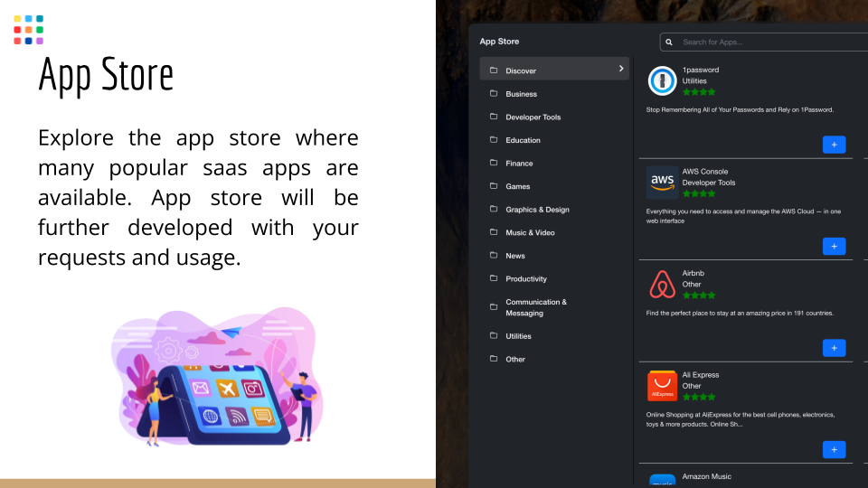Open the News category
Viewport: 868px width, 488px height.
click(x=514, y=256)
